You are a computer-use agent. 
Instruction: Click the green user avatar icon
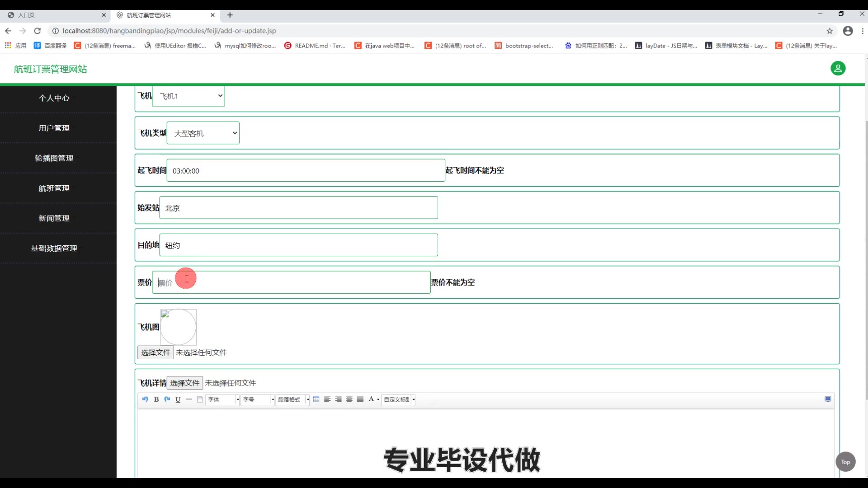838,69
